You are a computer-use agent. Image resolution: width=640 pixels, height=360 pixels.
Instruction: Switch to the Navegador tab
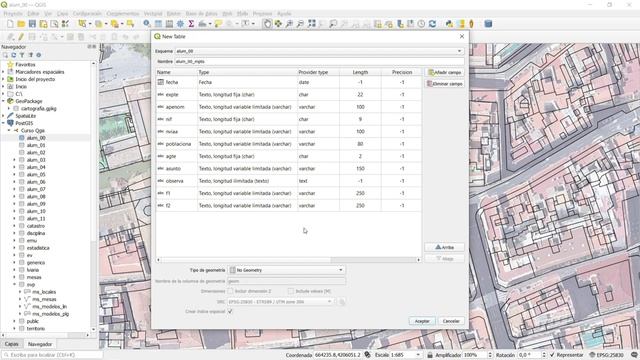(x=40, y=344)
